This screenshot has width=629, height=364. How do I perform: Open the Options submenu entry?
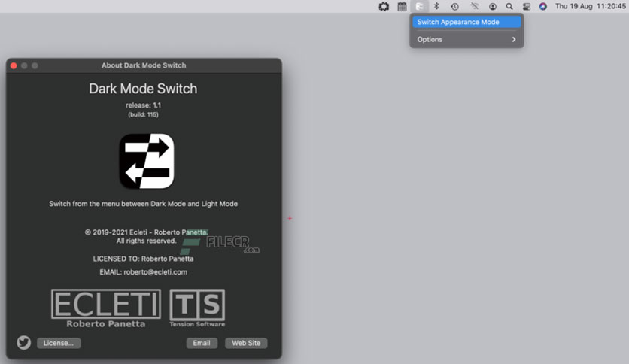pyautogui.click(x=466, y=39)
